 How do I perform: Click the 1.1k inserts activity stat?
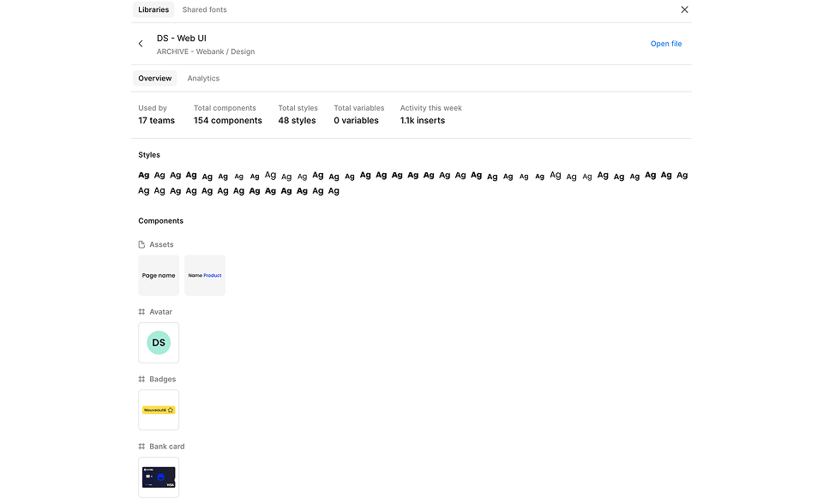pos(422,121)
